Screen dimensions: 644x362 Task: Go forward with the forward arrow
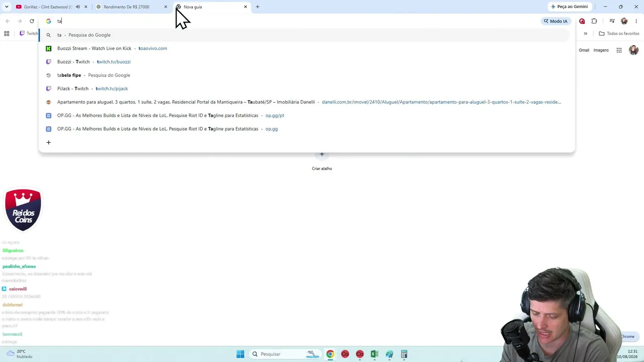[x=20, y=21]
